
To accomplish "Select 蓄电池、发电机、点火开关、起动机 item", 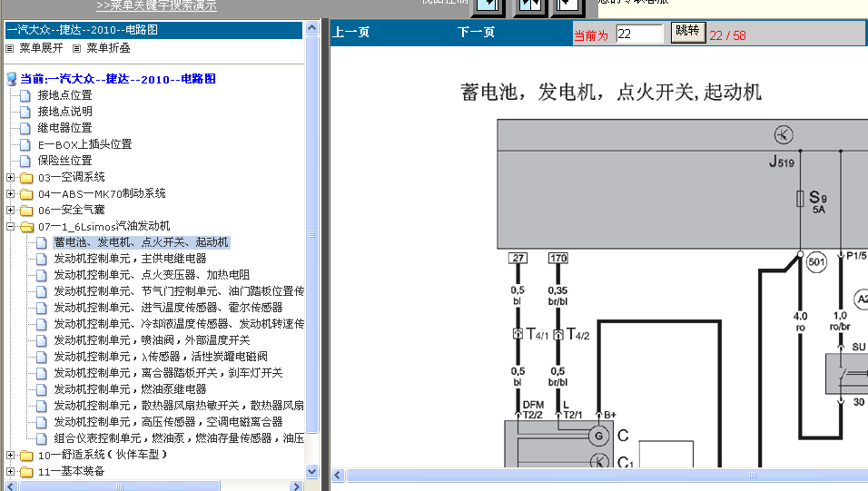I will 141,242.
